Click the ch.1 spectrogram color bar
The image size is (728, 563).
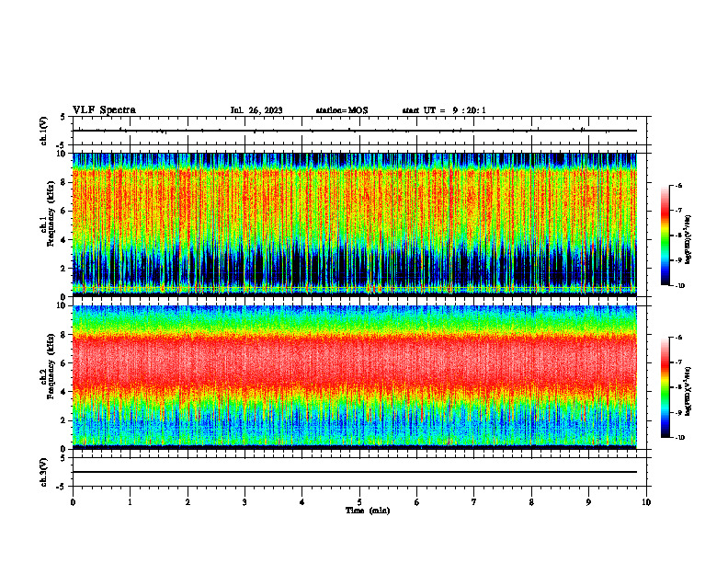[665, 236]
